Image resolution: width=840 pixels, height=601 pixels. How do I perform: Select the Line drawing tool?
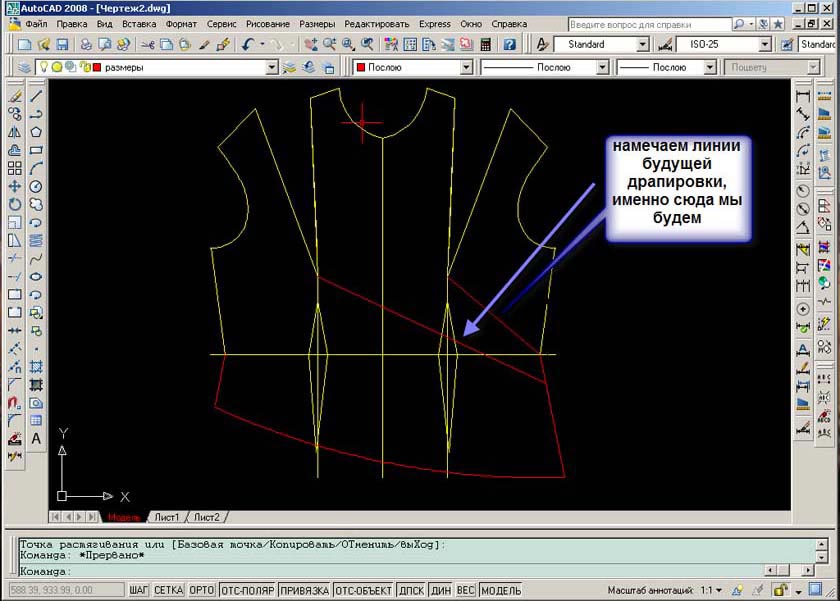click(36, 96)
